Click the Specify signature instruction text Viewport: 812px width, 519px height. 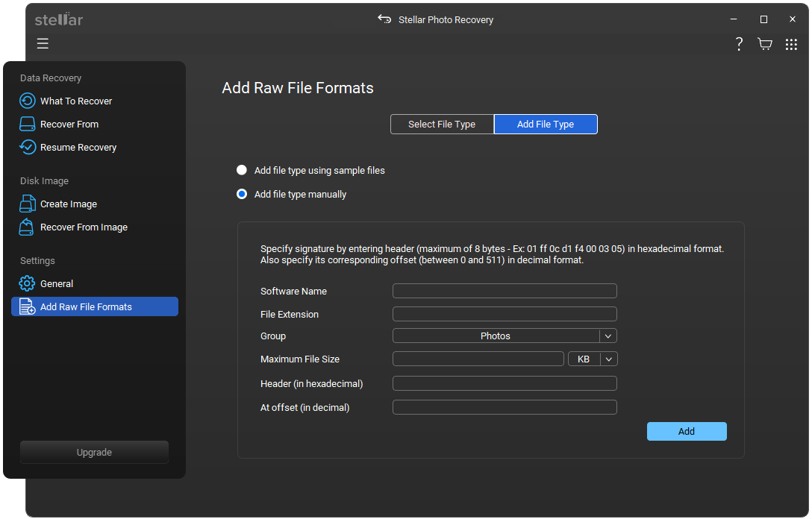click(x=492, y=254)
